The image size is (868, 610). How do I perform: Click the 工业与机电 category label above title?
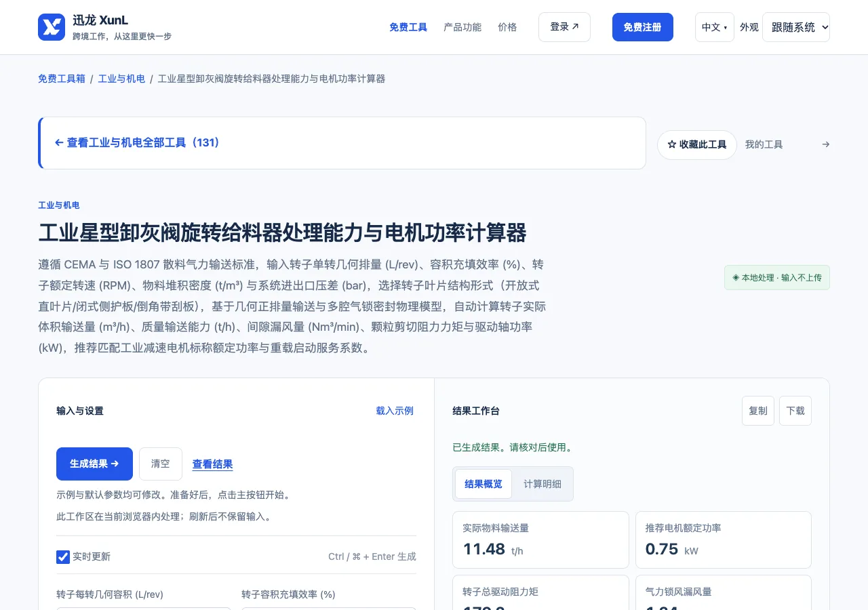[59, 205]
